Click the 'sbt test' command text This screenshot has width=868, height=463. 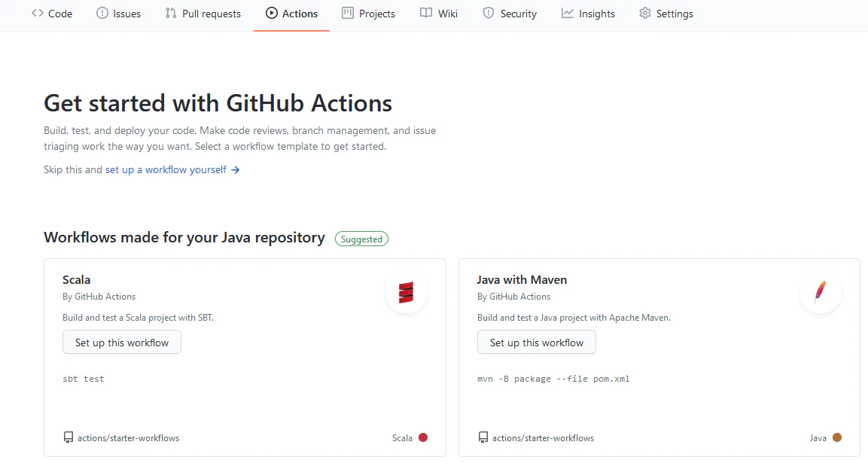pos(83,379)
